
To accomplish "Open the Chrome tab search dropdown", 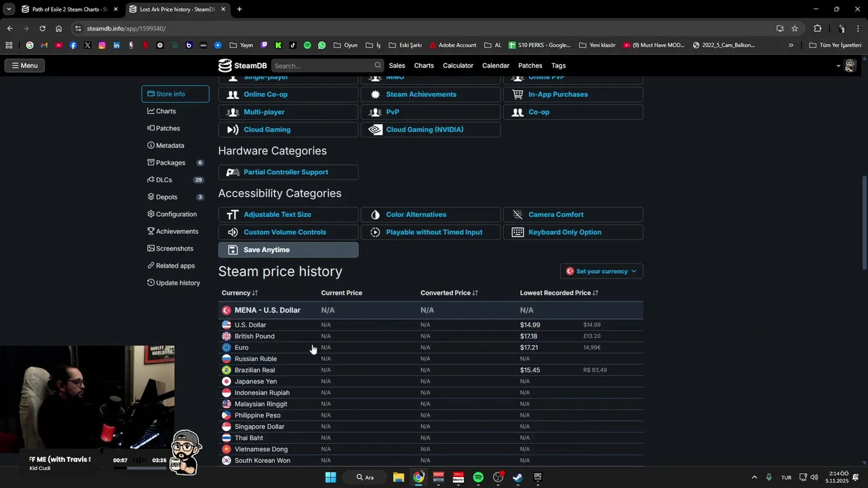I will 9,9.
